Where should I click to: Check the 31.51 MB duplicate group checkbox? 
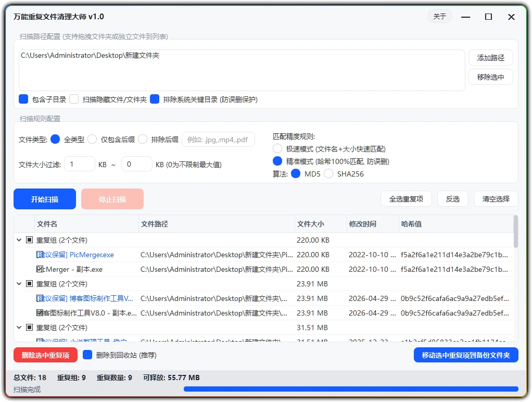[30, 328]
